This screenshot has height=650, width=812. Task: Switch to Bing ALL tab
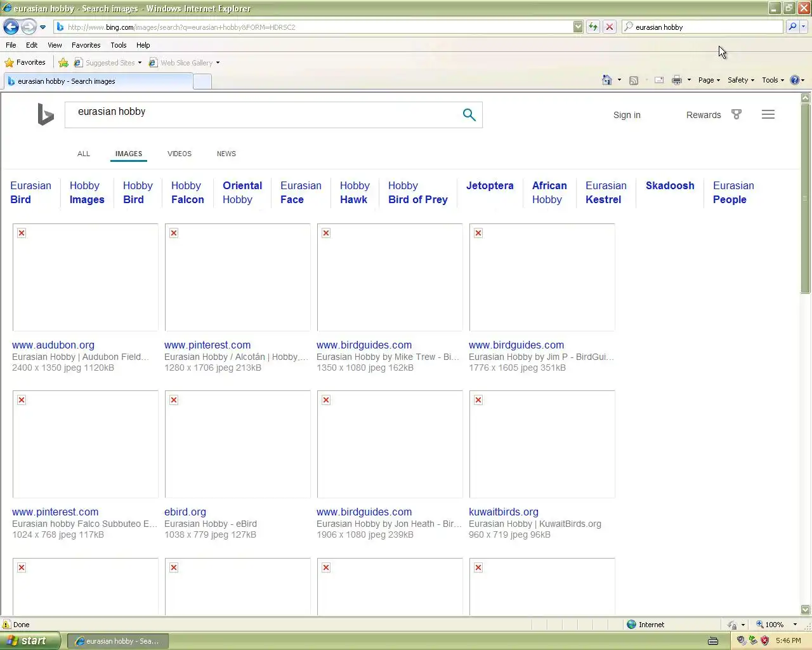[84, 154]
